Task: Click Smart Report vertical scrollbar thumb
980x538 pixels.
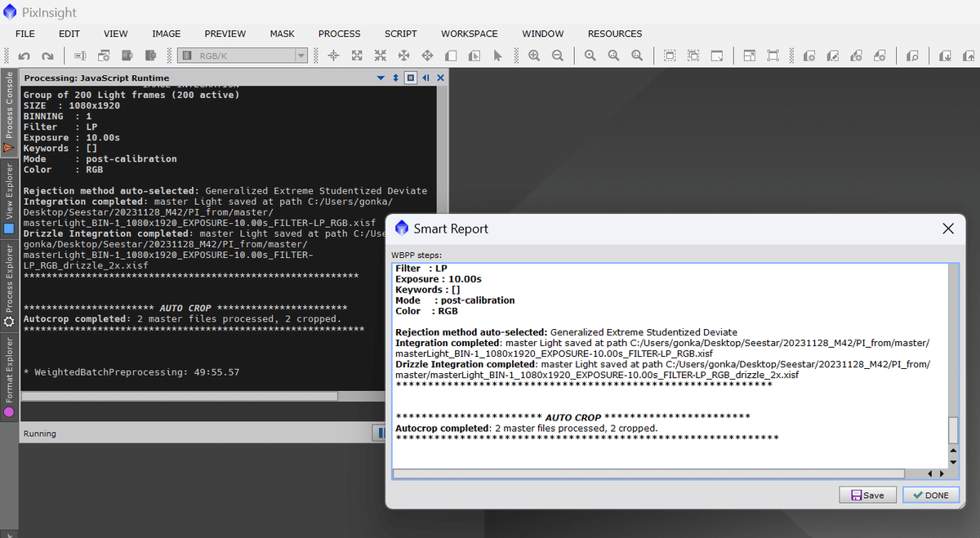Action: (x=953, y=430)
